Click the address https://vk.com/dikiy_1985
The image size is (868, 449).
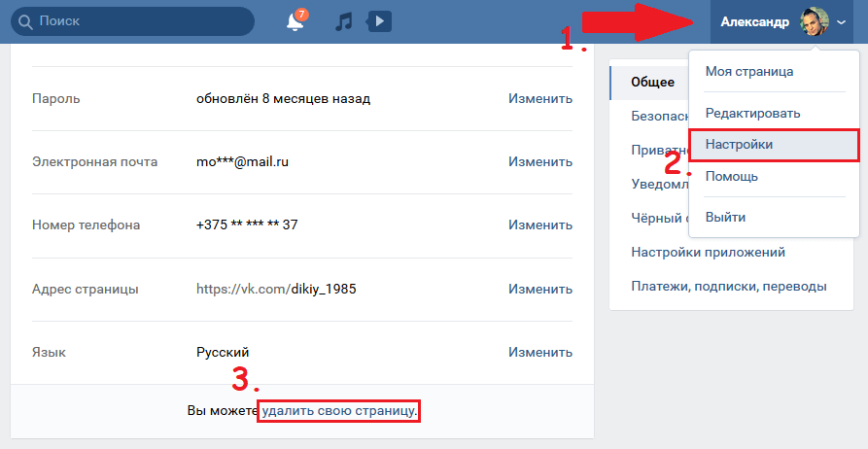pyautogui.click(x=276, y=289)
